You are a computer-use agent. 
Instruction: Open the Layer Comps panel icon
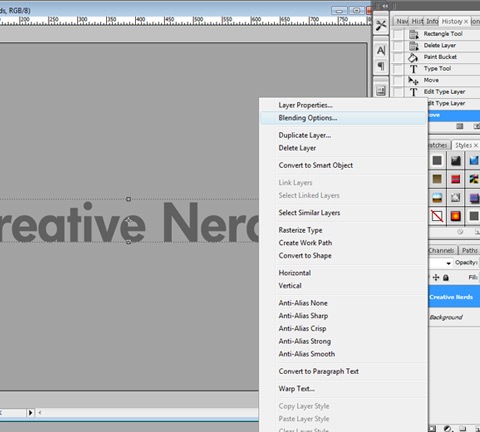pos(381,91)
